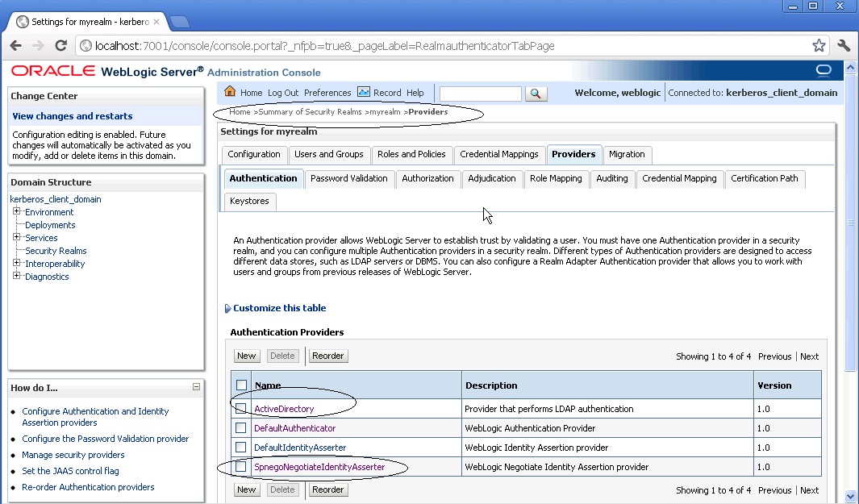Open Set the JAAS control flag link
Image resolution: width=859 pixels, height=504 pixels.
70,471
